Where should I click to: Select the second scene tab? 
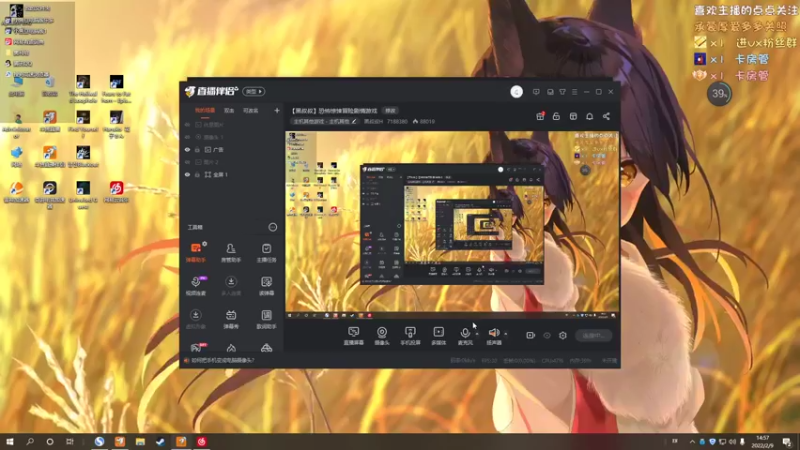pos(229,110)
